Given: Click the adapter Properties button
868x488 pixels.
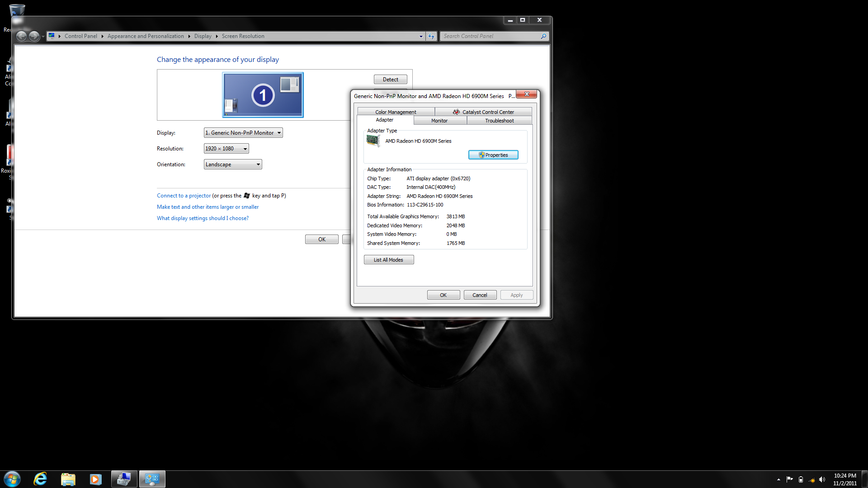Looking at the screenshot, I should click(493, 155).
